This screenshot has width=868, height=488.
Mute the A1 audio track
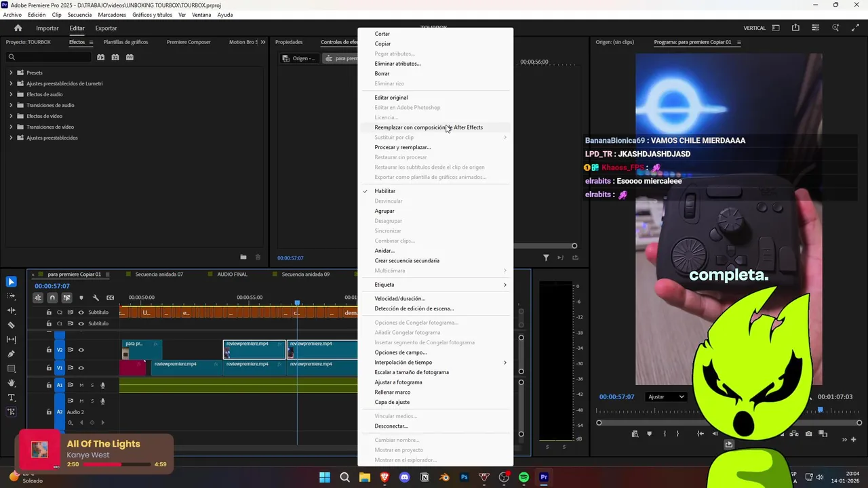(81, 385)
